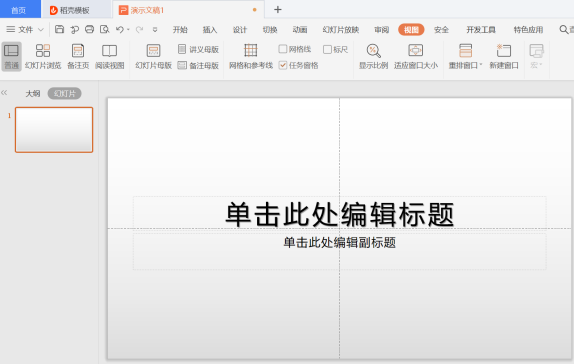The image size is (574, 364).
Task: Open the Home (开始) ribbon tab
Action: (180, 30)
